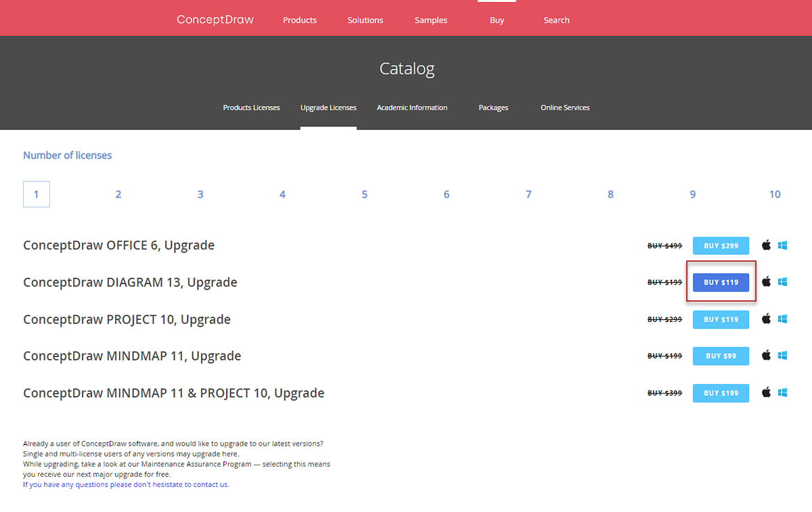812x512 pixels.
Task: Select 2 licenses
Action: point(118,194)
